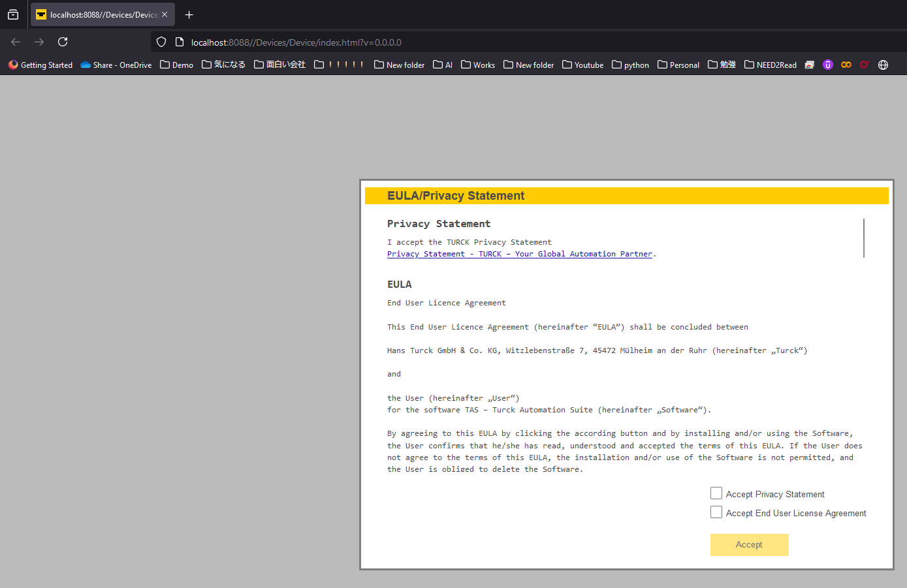Viewport: 907px width, 588px height.
Task: Open the AI bookmarks folder
Action: coord(443,65)
